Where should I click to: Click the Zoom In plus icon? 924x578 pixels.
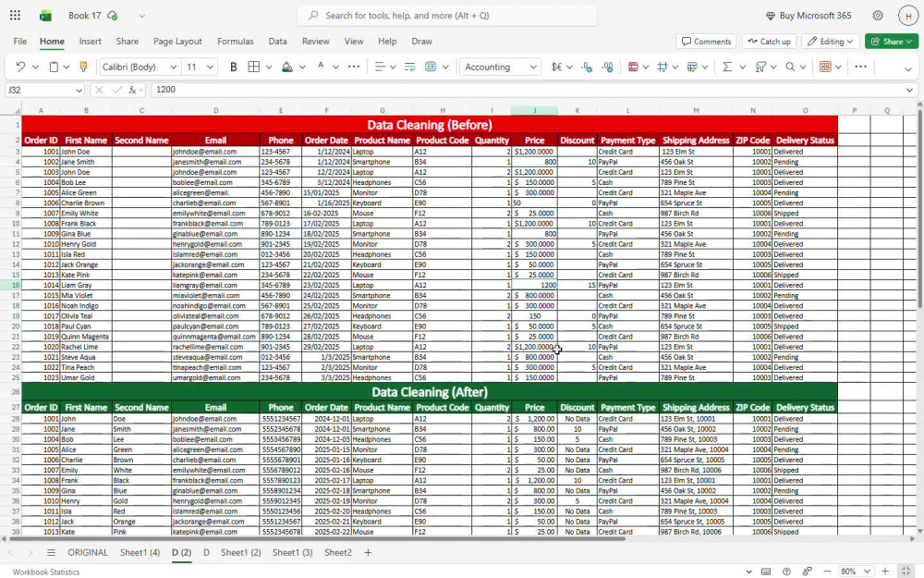(885, 571)
